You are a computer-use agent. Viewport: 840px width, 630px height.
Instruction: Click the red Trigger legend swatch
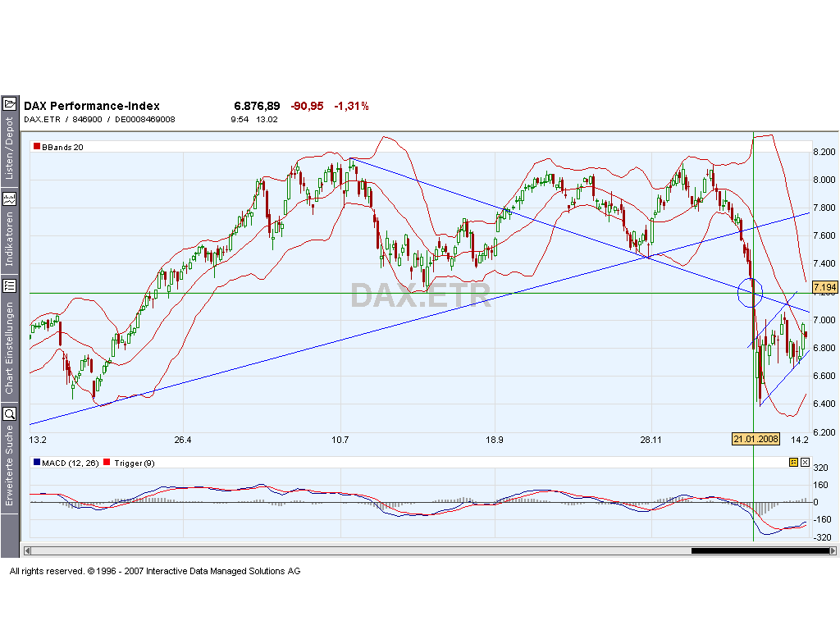click(x=107, y=462)
